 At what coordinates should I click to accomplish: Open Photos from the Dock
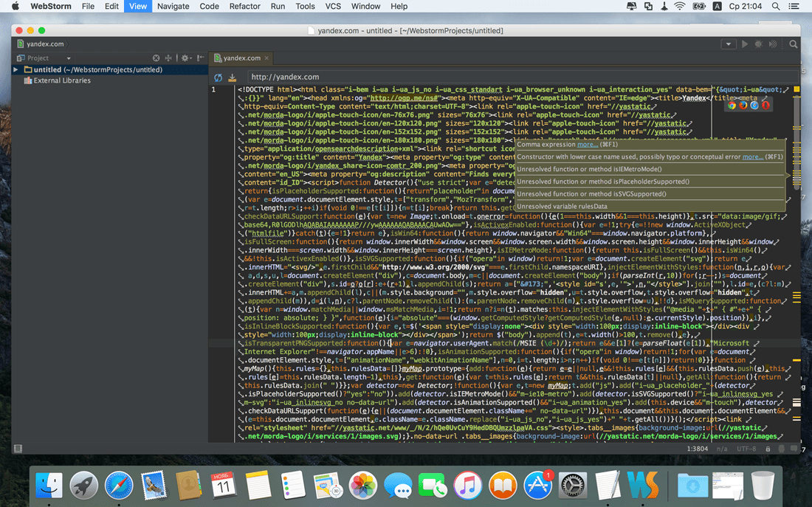pyautogui.click(x=363, y=486)
